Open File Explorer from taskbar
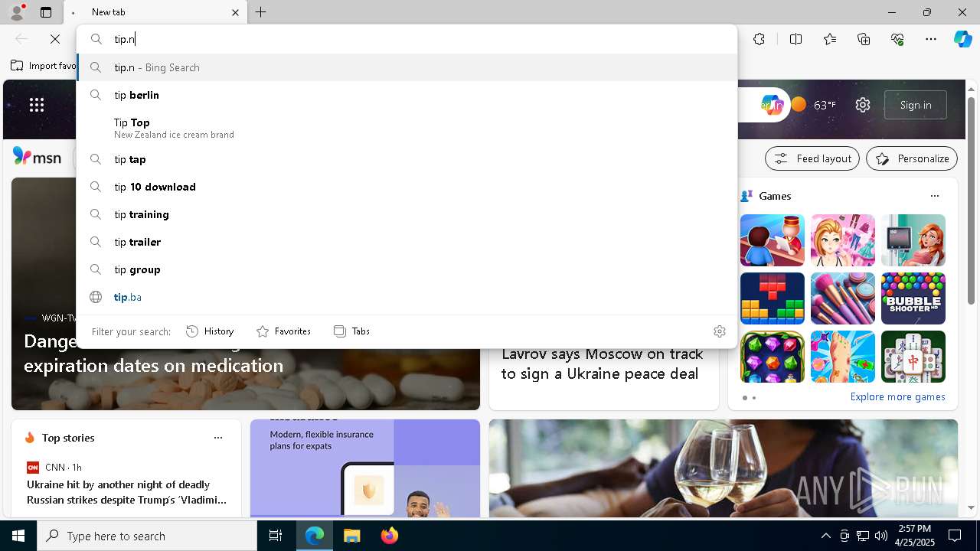Image resolution: width=980 pixels, height=551 pixels. pyautogui.click(x=351, y=536)
